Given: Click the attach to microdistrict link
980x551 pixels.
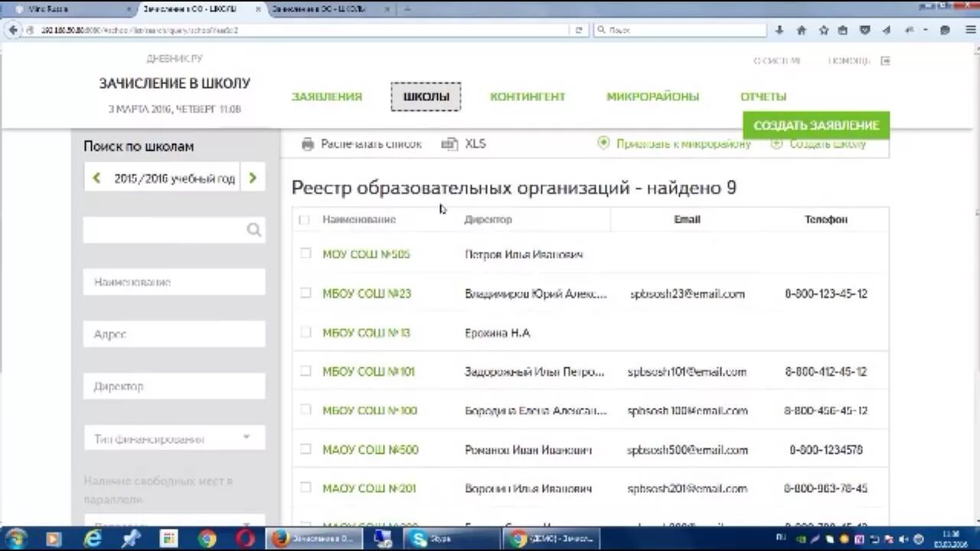Looking at the screenshot, I should [675, 144].
